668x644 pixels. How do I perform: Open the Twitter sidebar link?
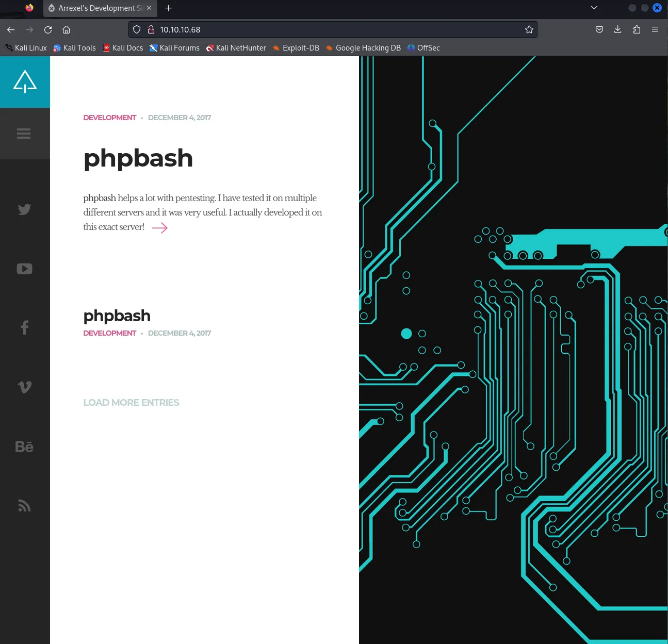coord(24,209)
